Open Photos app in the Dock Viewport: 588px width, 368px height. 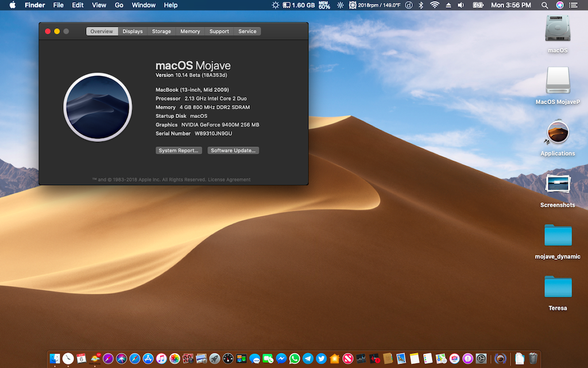pos(175,359)
